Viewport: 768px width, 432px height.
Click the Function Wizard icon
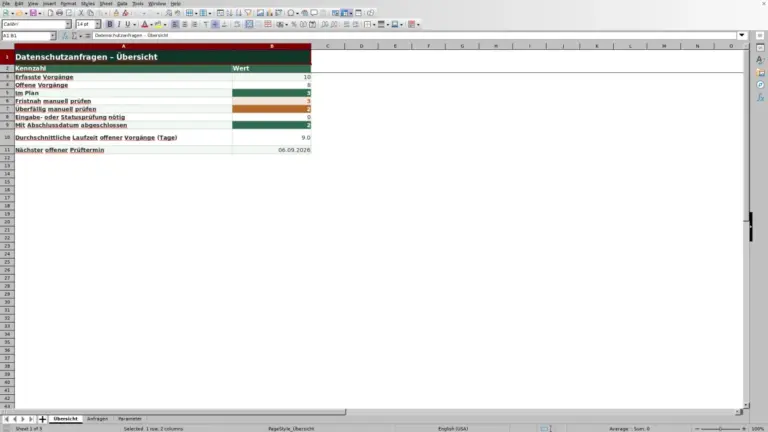(x=65, y=36)
